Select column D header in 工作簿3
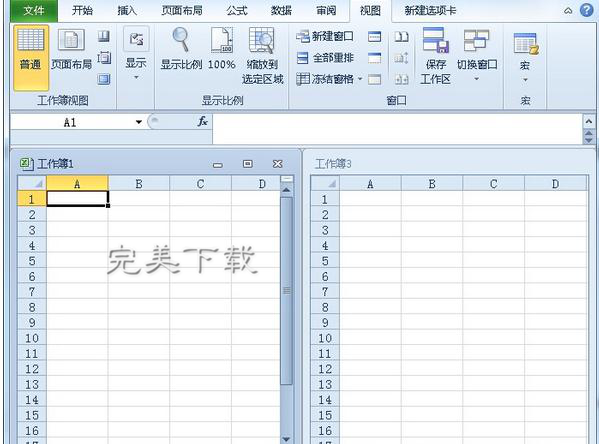 coord(555,184)
